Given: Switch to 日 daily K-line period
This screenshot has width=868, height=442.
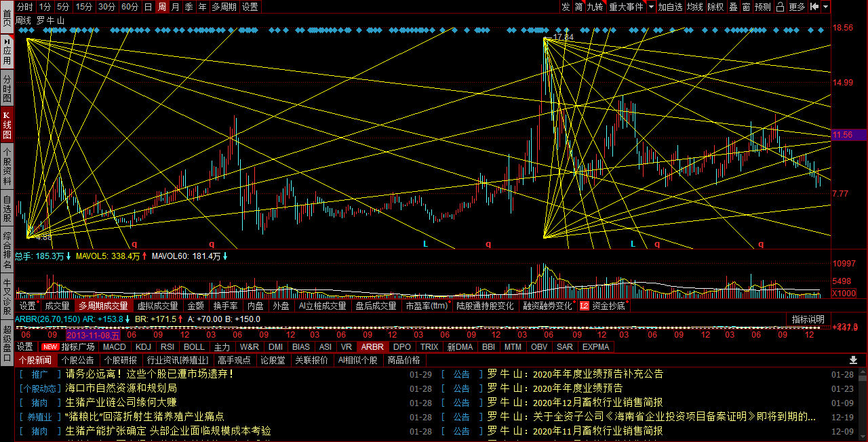Looking at the screenshot, I should pos(148,7).
